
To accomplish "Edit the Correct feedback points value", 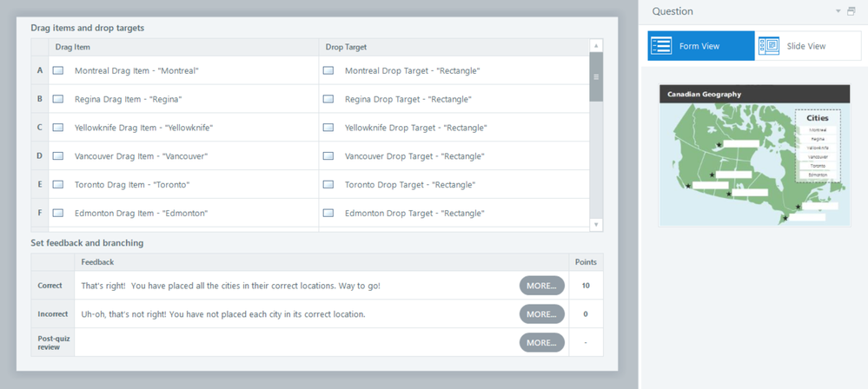I will [586, 286].
